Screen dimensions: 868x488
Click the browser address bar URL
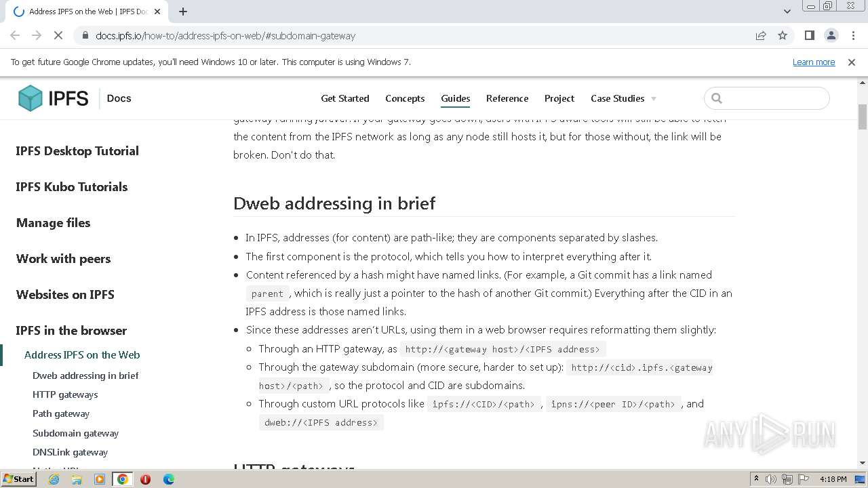pyautogui.click(x=225, y=36)
